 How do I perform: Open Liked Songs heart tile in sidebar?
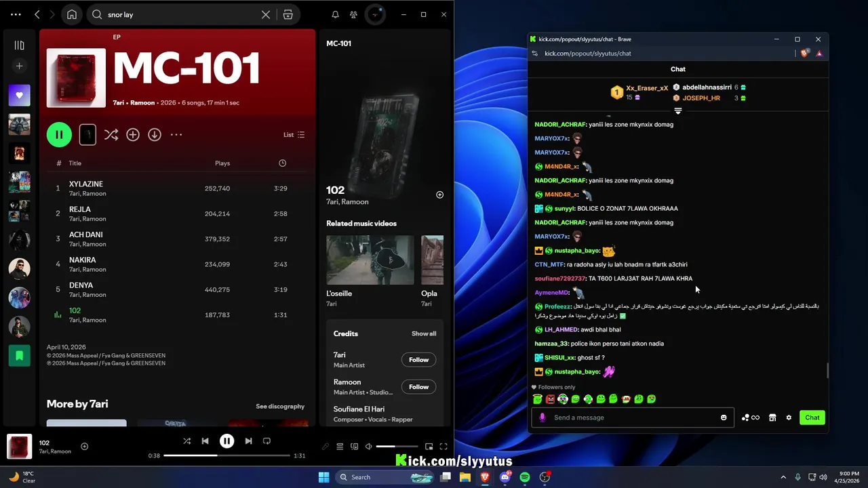tap(19, 96)
